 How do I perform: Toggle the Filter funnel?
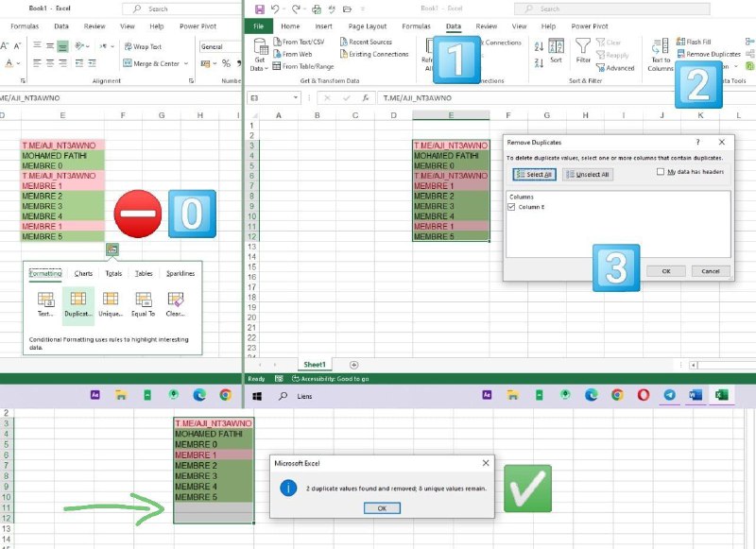pyautogui.click(x=583, y=51)
